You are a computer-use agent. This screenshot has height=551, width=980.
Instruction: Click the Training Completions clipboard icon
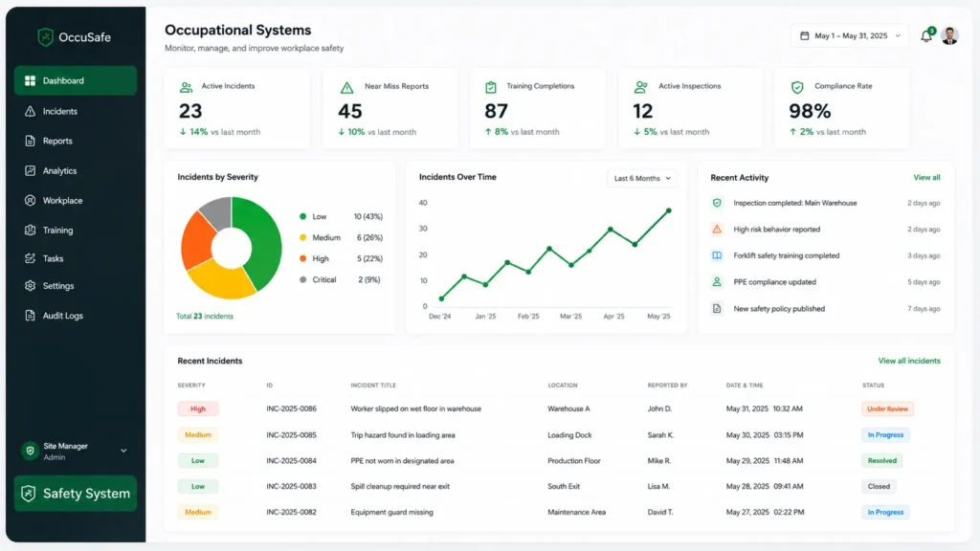(491, 87)
